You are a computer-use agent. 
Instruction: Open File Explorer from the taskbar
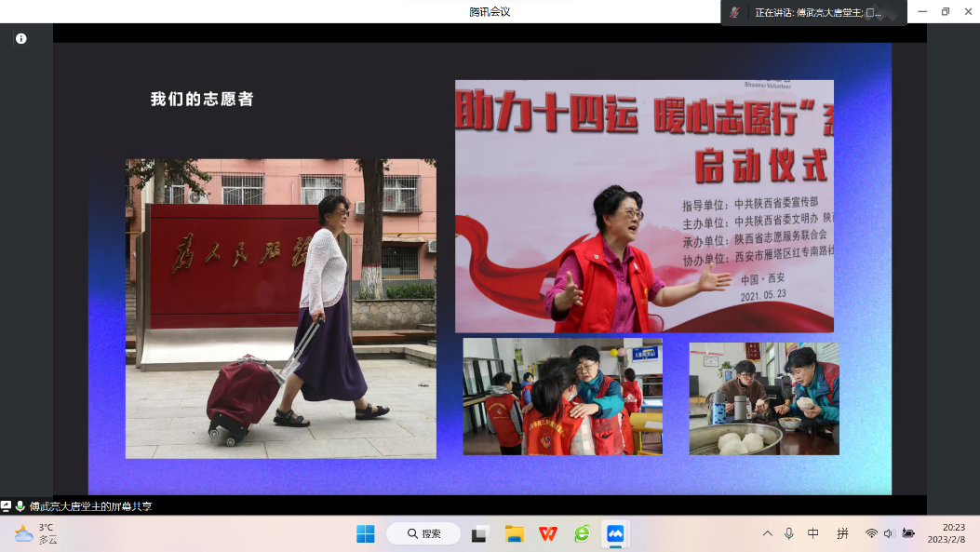coord(515,533)
